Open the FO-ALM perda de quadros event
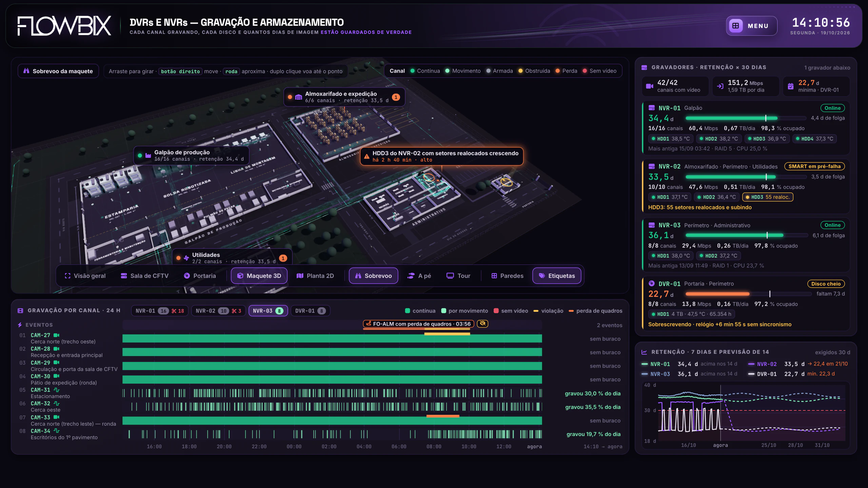 tap(418, 324)
